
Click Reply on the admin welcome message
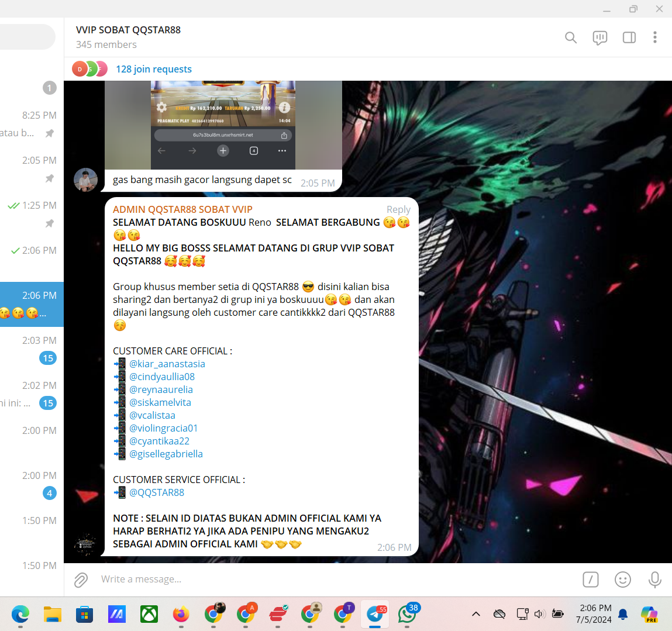point(398,209)
